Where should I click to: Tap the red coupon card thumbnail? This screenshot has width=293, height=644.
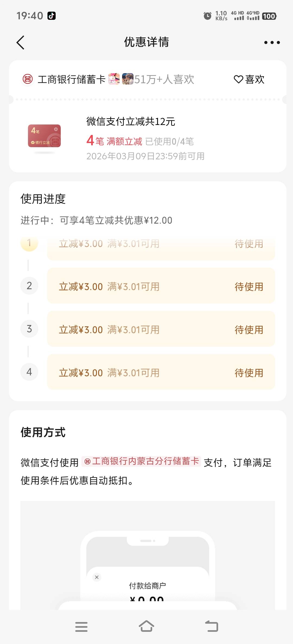[44, 136]
